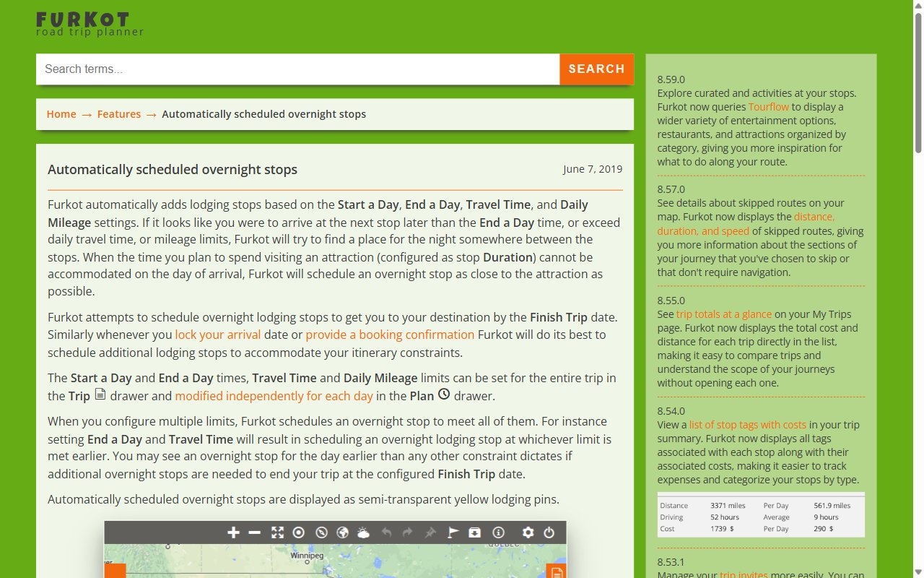Click the locate target circle icon on map toolbar
This screenshot has width=924, height=578.
(x=298, y=532)
